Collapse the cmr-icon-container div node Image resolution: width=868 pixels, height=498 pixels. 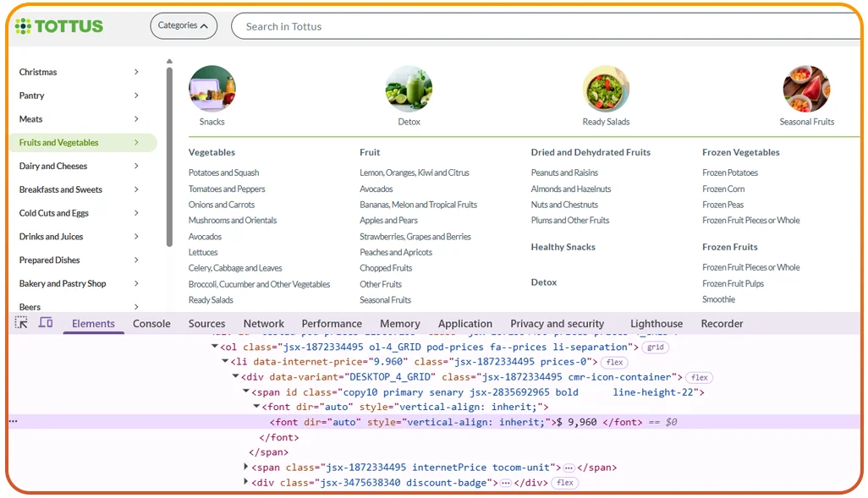coord(236,377)
